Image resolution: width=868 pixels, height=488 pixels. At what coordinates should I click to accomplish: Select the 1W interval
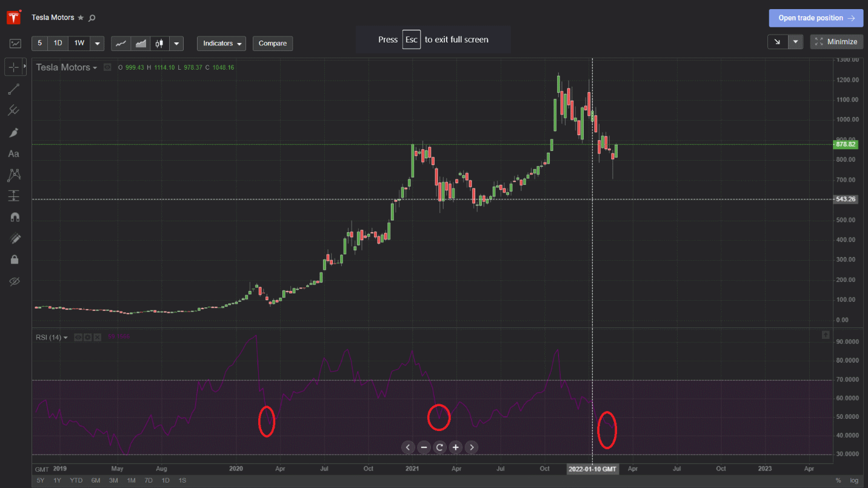(x=79, y=43)
